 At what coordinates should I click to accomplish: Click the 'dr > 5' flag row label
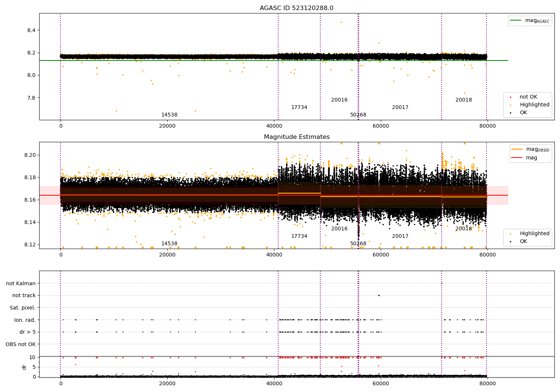[x=28, y=332]
